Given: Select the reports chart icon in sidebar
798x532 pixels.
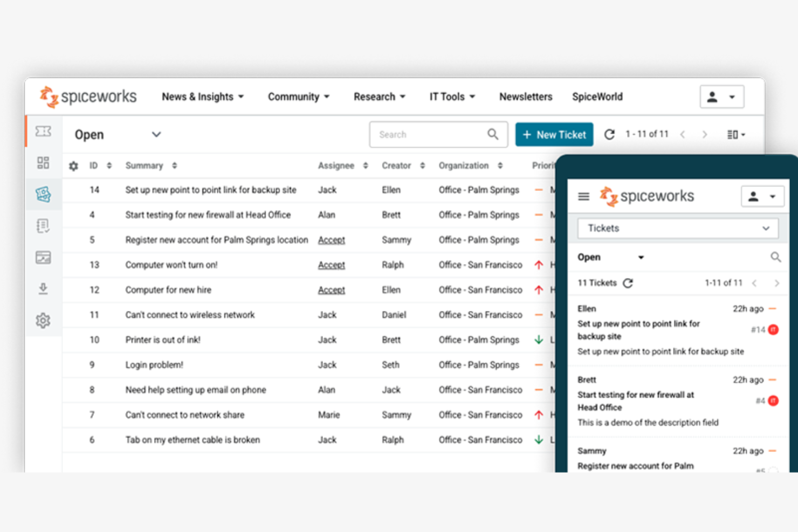Looking at the screenshot, I should [x=43, y=257].
